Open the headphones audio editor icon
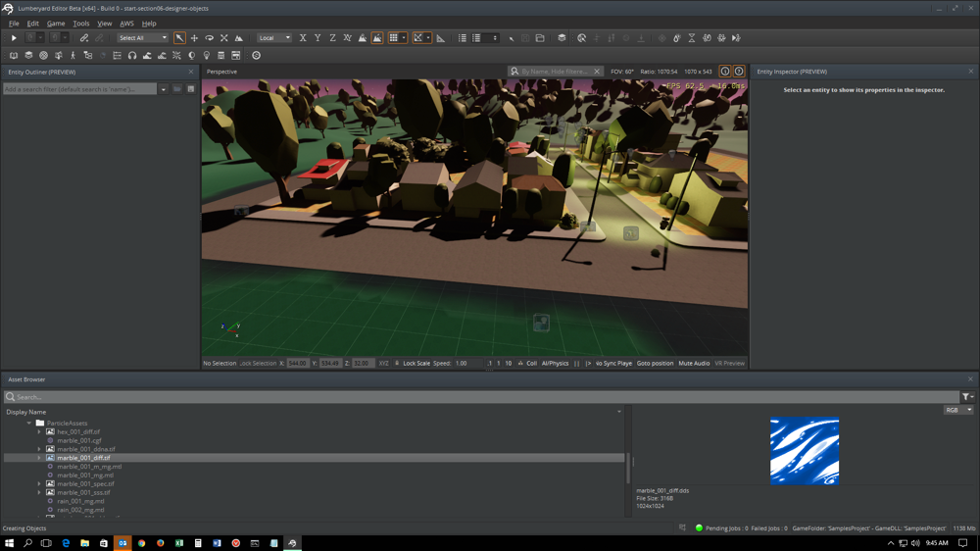Viewport: 980px width, 551px height. tap(132, 56)
